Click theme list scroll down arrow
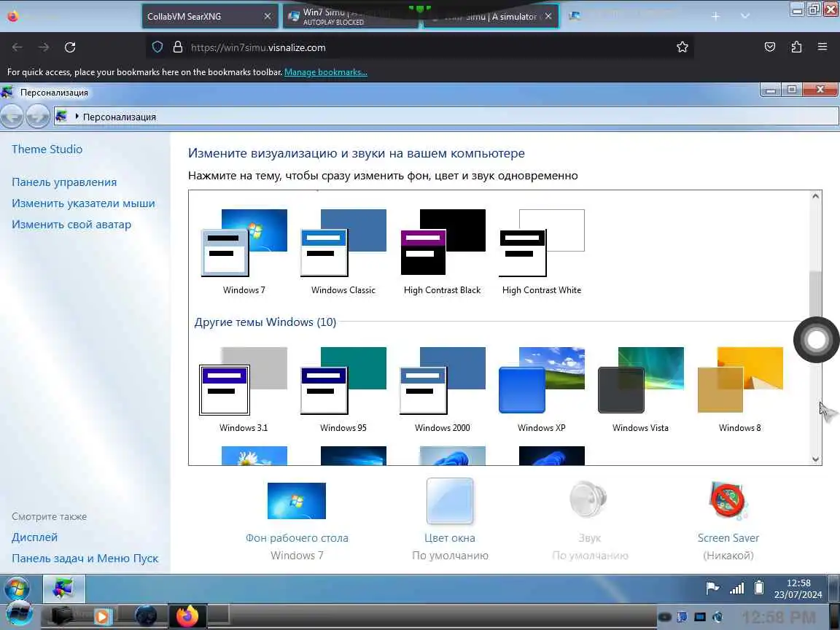The image size is (840, 630). point(815,459)
